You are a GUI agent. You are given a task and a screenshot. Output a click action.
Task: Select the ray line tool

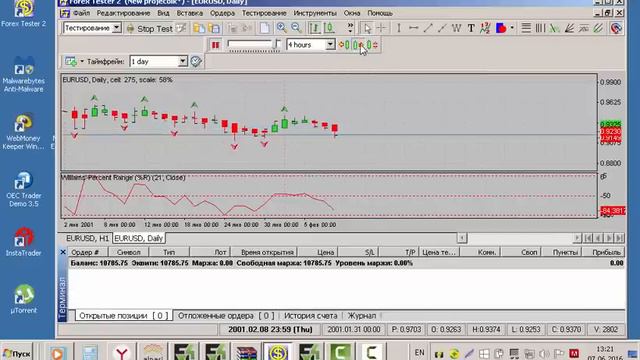[442, 28]
